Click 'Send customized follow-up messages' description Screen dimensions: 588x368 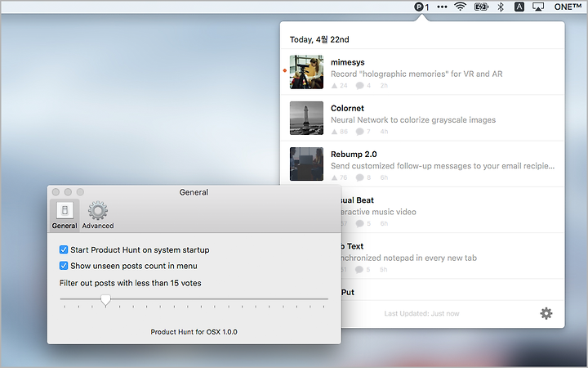[443, 166]
